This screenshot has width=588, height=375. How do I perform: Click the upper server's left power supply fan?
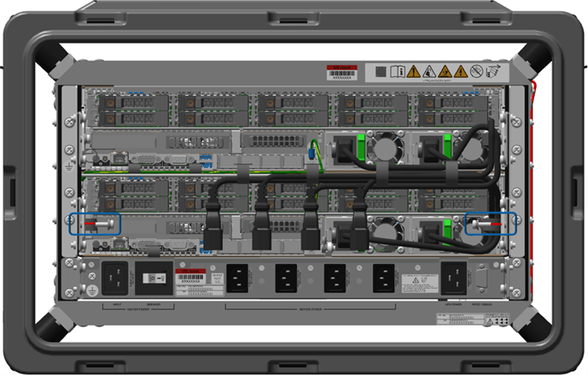(x=386, y=148)
